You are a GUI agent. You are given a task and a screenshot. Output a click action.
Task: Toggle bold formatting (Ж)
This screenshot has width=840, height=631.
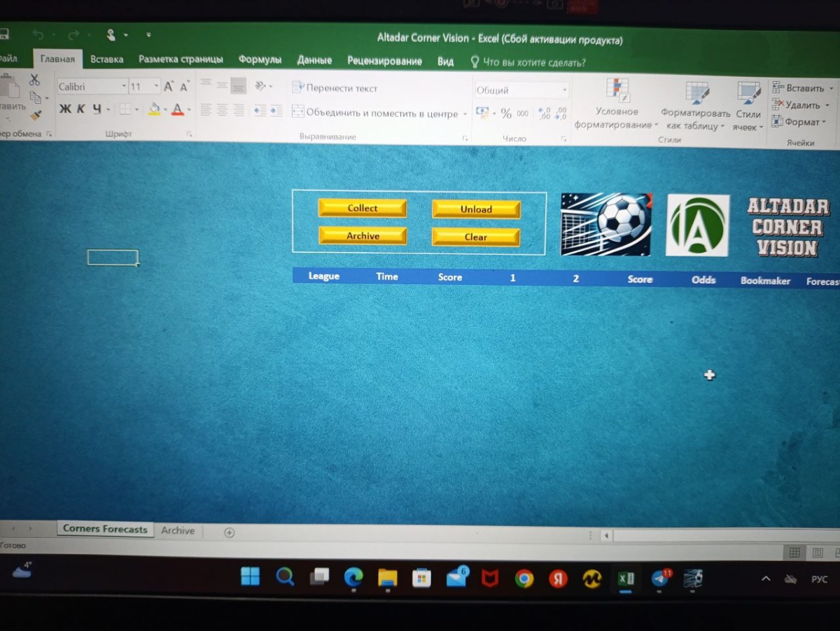pyautogui.click(x=65, y=109)
